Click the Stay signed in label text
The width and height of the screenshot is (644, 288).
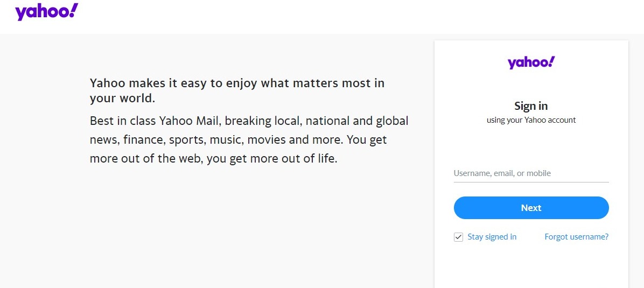pyautogui.click(x=492, y=237)
